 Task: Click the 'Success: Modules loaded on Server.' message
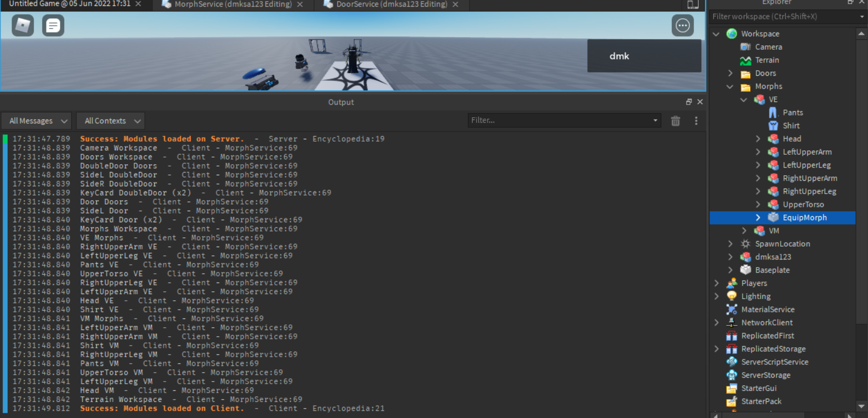pos(162,139)
